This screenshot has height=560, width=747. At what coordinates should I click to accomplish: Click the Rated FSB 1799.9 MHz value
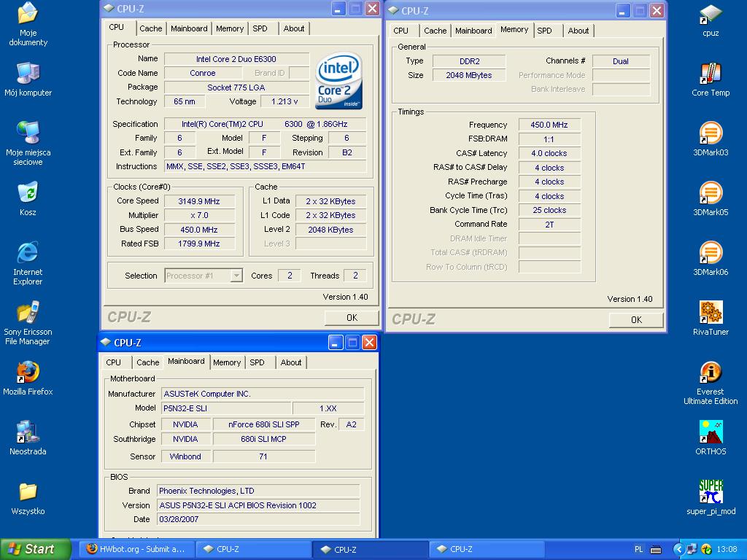(x=199, y=244)
